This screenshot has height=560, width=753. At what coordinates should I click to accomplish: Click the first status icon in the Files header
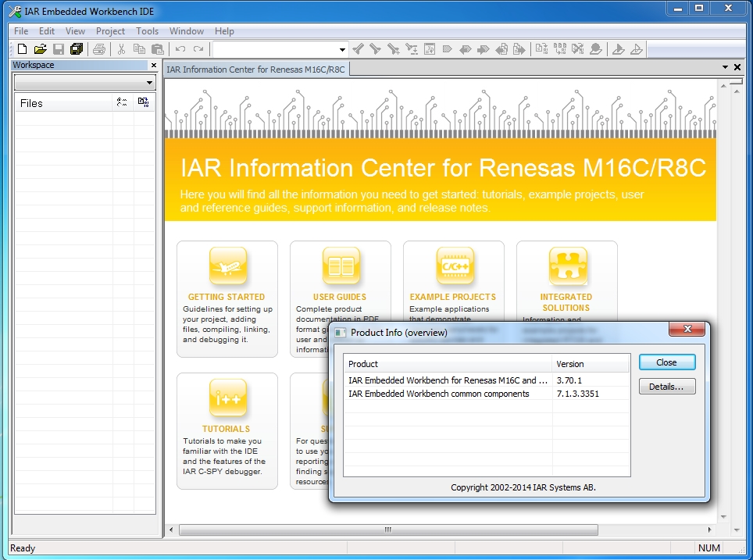click(x=122, y=102)
